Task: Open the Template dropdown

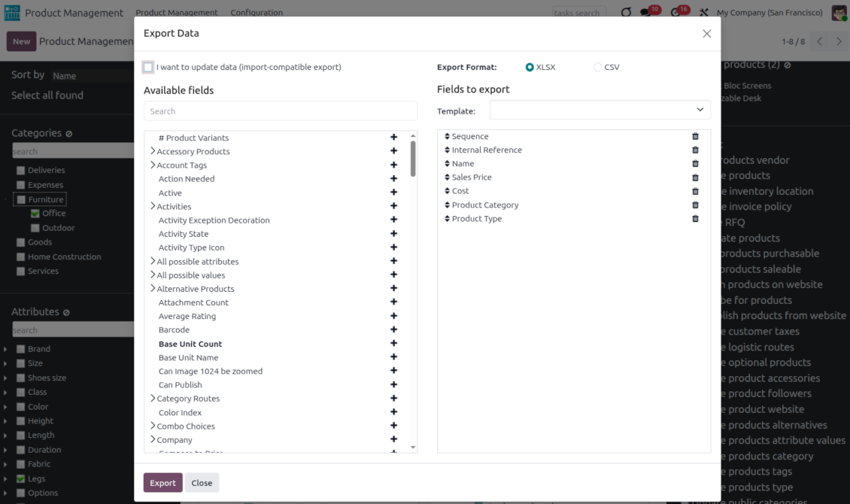Action: pyautogui.click(x=600, y=110)
